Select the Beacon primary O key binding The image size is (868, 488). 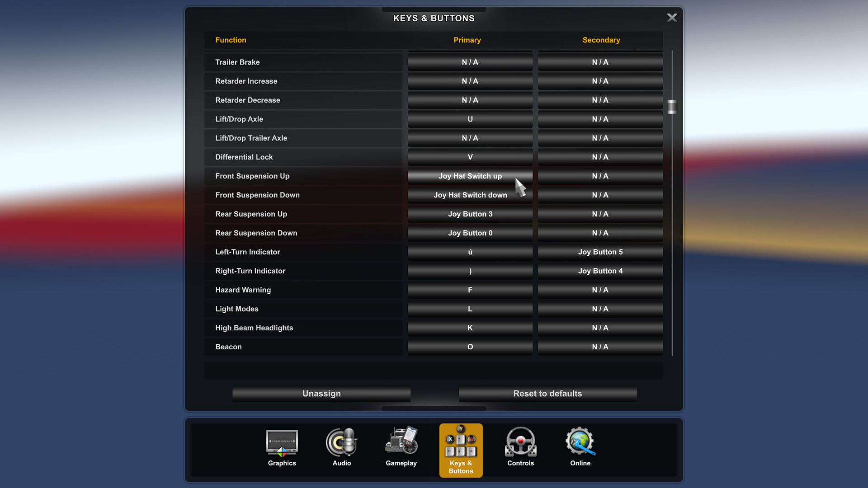click(470, 346)
